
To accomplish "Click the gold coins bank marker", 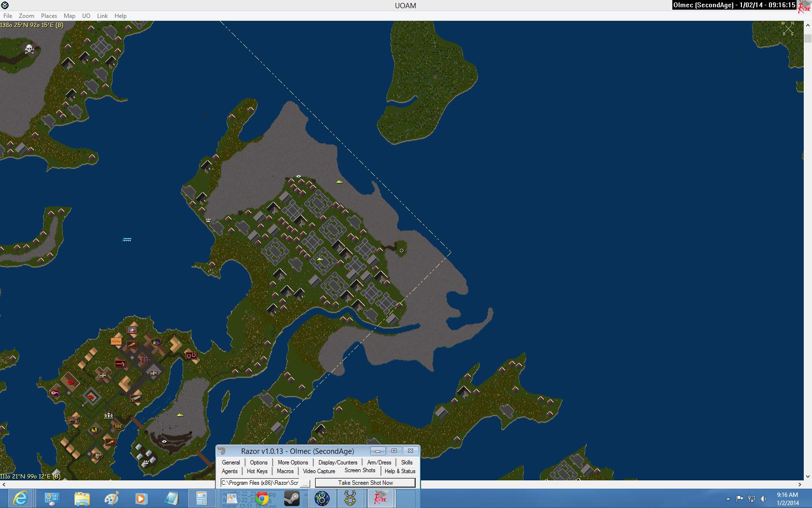I will 95,430.
